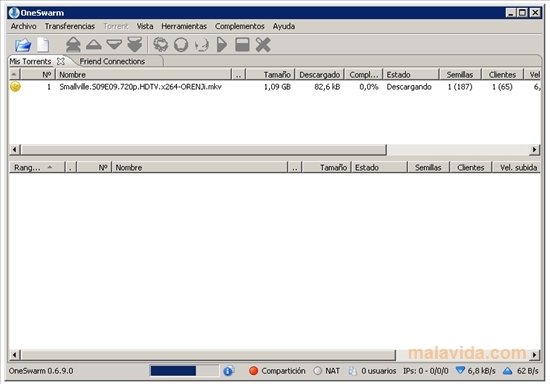Click lower scrollbar left arrow
Screen dimensions: 550x384
pos(14,355)
